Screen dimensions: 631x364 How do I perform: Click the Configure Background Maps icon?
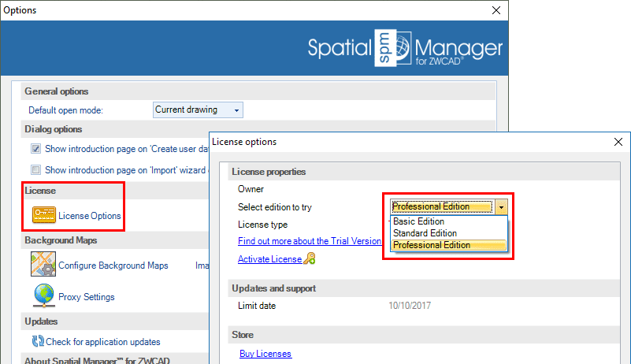tap(43, 265)
